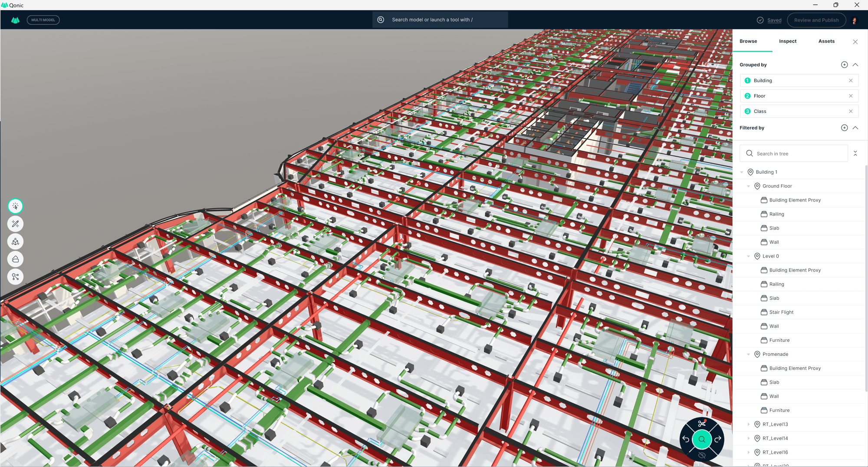Collapse the Ground Floor tree node

point(748,186)
